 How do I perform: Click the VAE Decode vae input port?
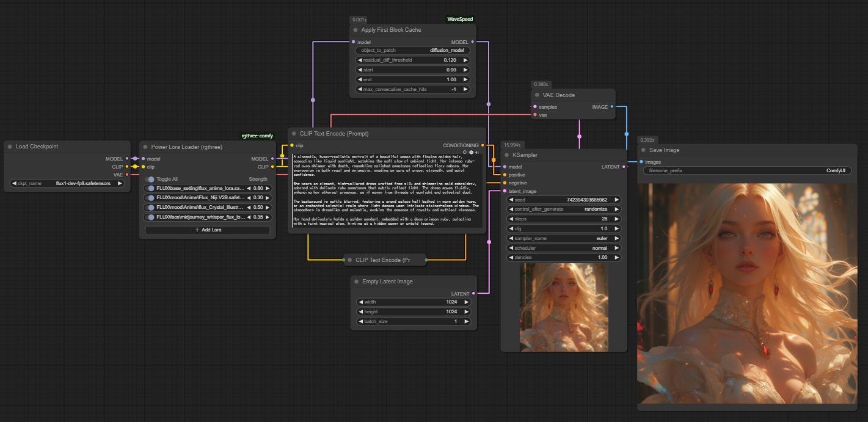click(x=535, y=114)
